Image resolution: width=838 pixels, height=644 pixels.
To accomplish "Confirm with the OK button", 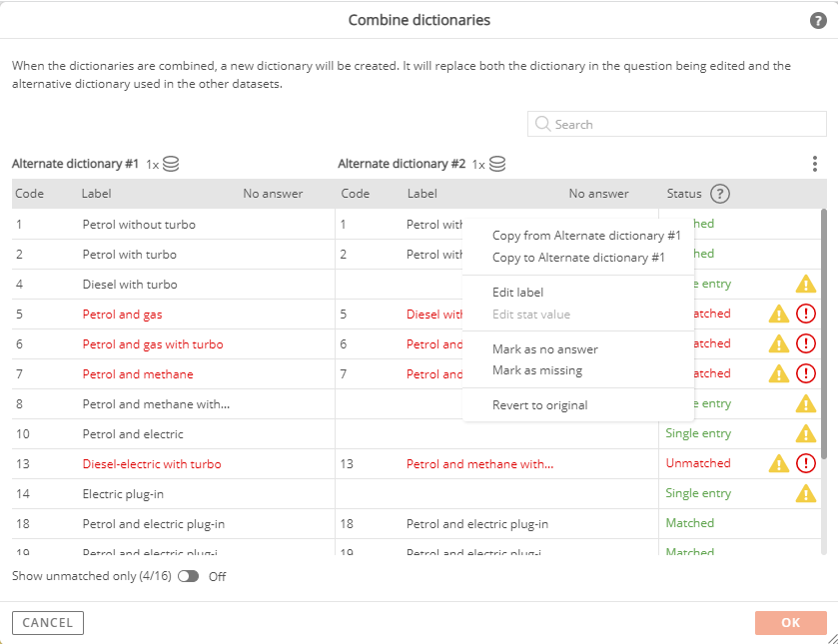I will [790, 623].
